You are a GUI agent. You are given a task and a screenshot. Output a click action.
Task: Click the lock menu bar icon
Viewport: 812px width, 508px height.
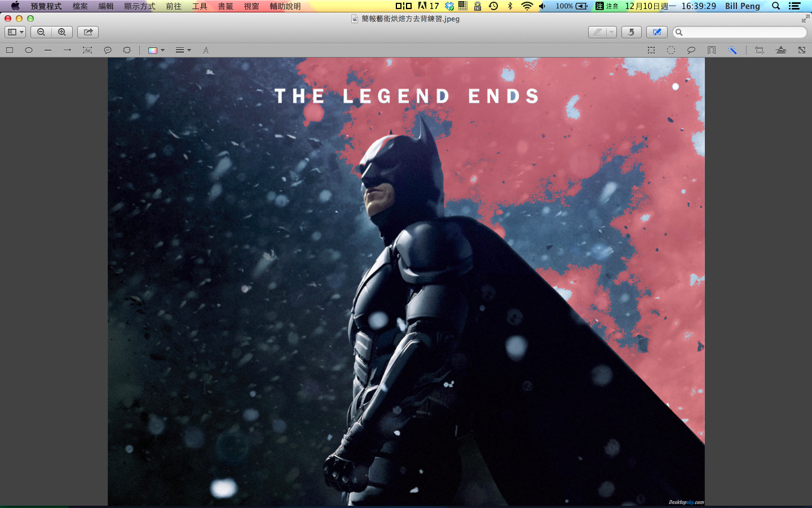coord(478,6)
